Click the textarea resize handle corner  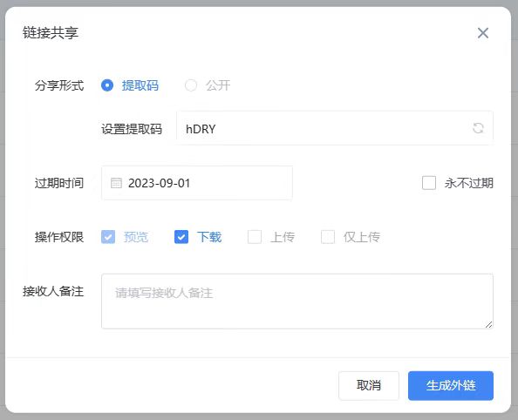(x=489, y=325)
